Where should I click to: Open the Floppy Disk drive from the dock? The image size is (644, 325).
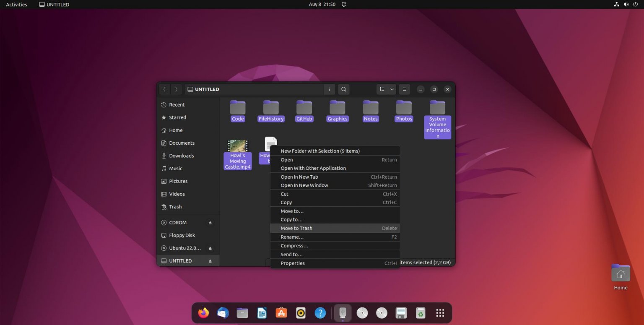tap(401, 312)
